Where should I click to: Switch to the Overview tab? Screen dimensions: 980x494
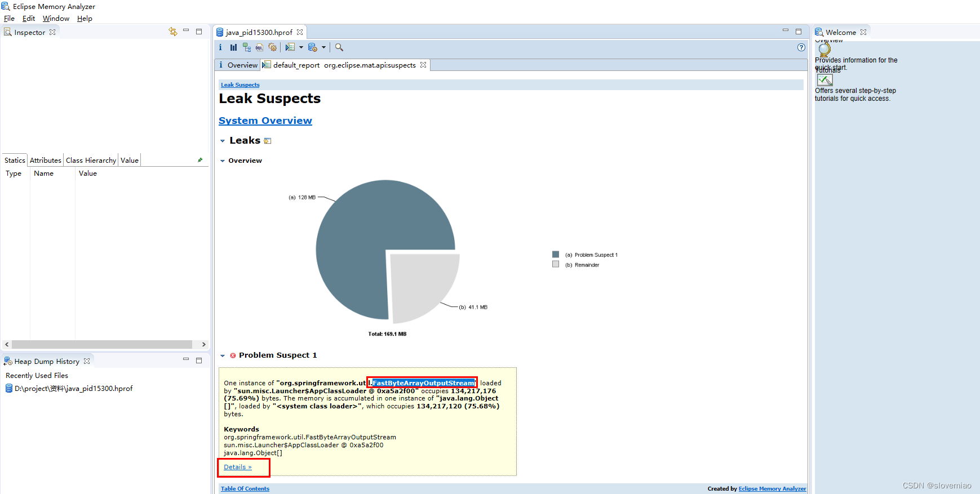click(x=238, y=65)
